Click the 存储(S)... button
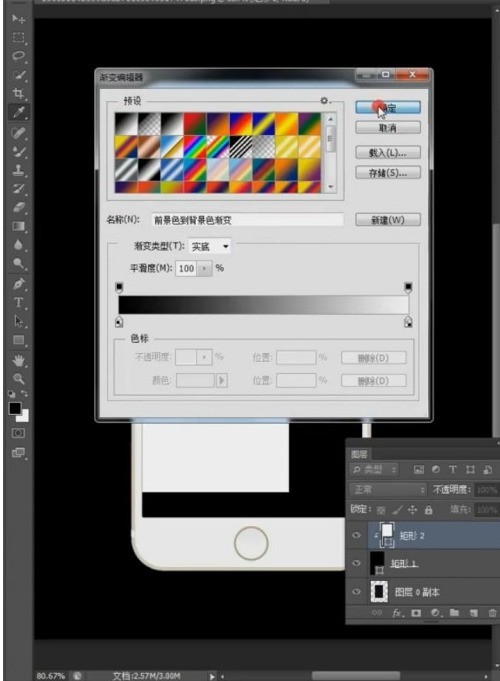 (x=388, y=173)
